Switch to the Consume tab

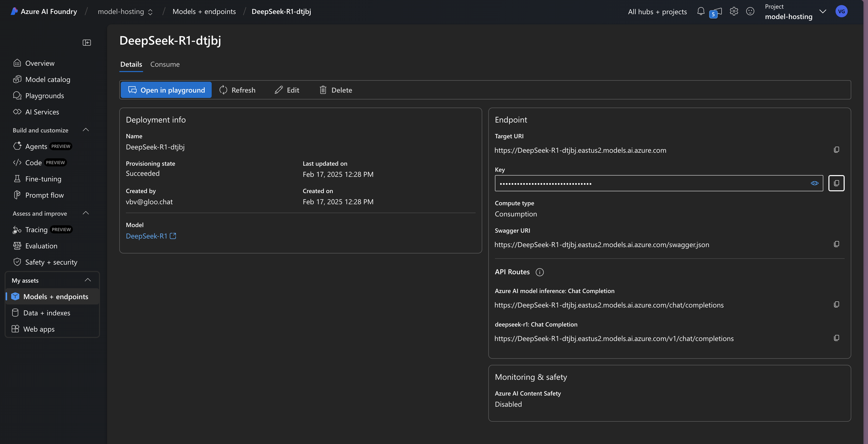pyautogui.click(x=165, y=64)
